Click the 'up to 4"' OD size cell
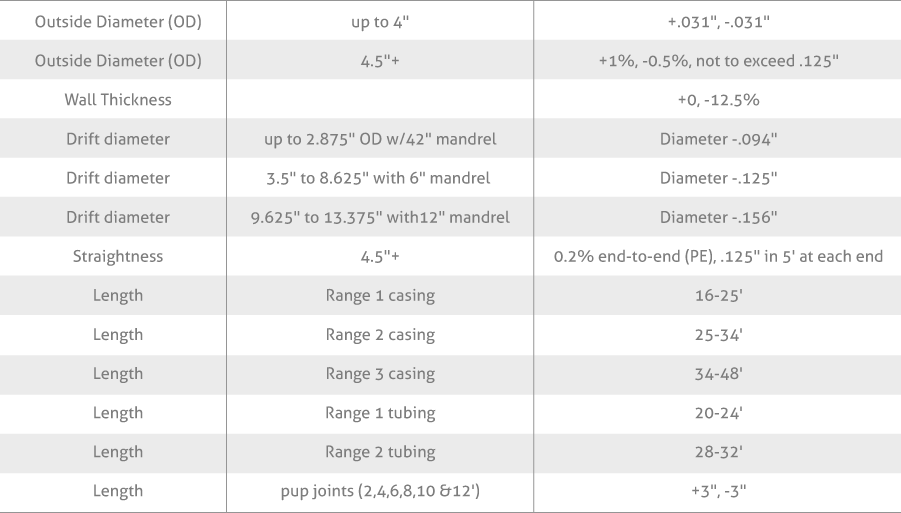This screenshot has height=513, width=901. (x=380, y=22)
